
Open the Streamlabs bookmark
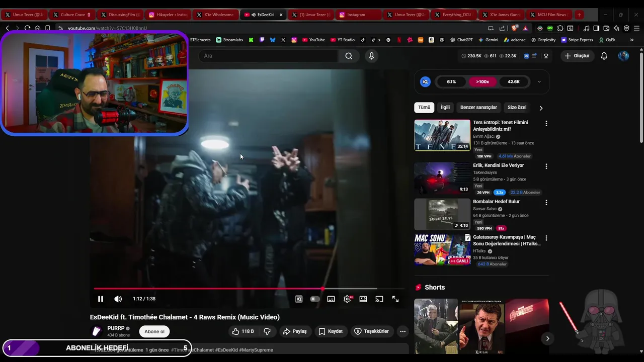coord(229,40)
